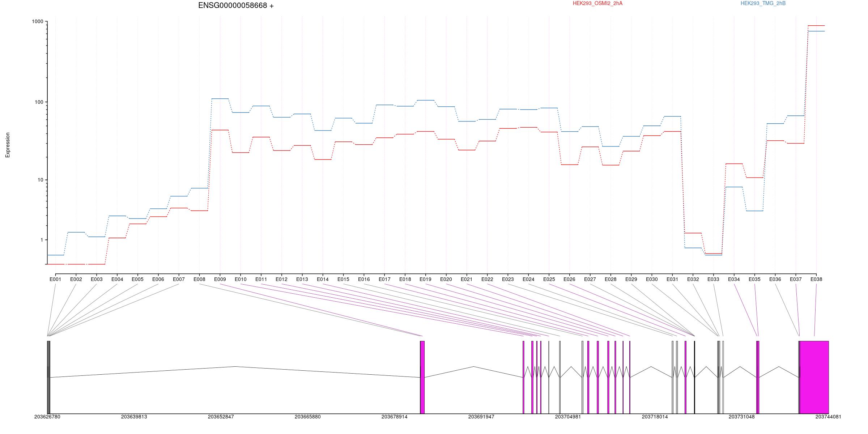
Task: Click exon label E009
Action: coord(220,279)
